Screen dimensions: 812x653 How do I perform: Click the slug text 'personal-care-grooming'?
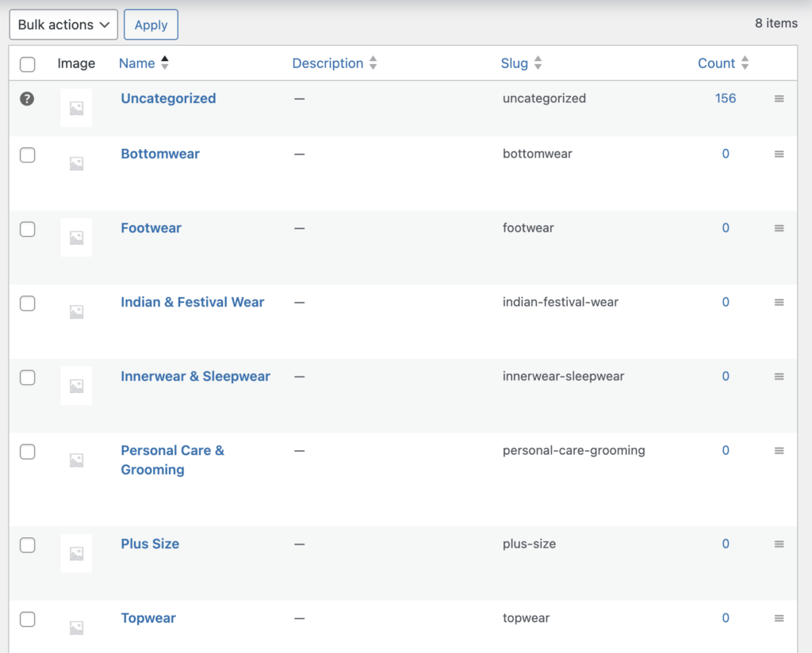574,451
